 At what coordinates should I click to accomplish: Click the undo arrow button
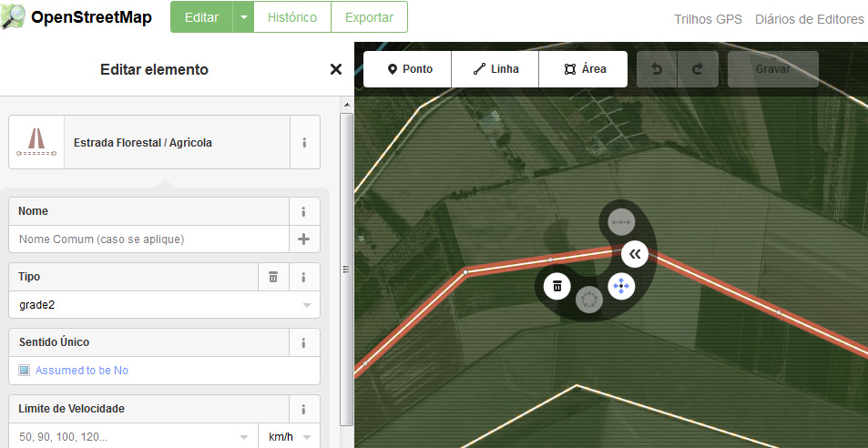point(657,69)
